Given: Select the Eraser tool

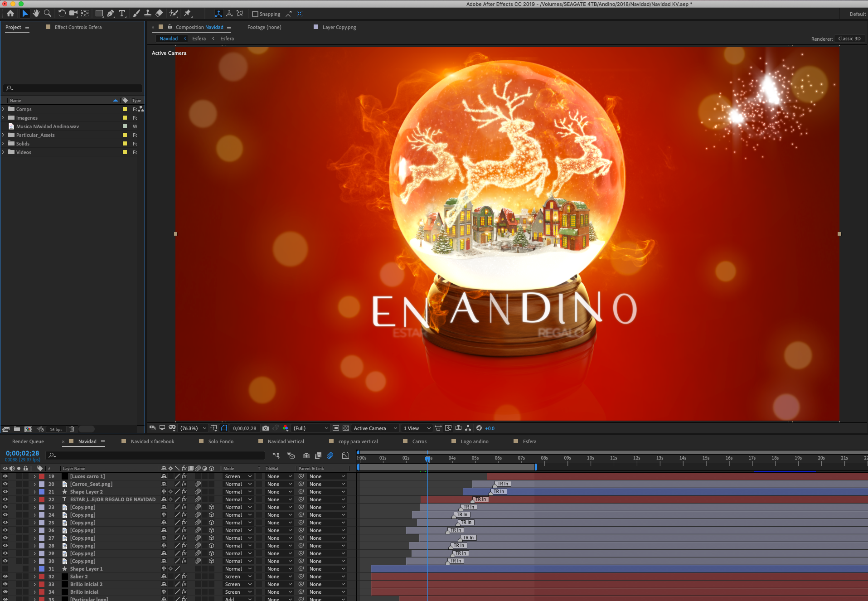Looking at the screenshot, I should [159, 14].
